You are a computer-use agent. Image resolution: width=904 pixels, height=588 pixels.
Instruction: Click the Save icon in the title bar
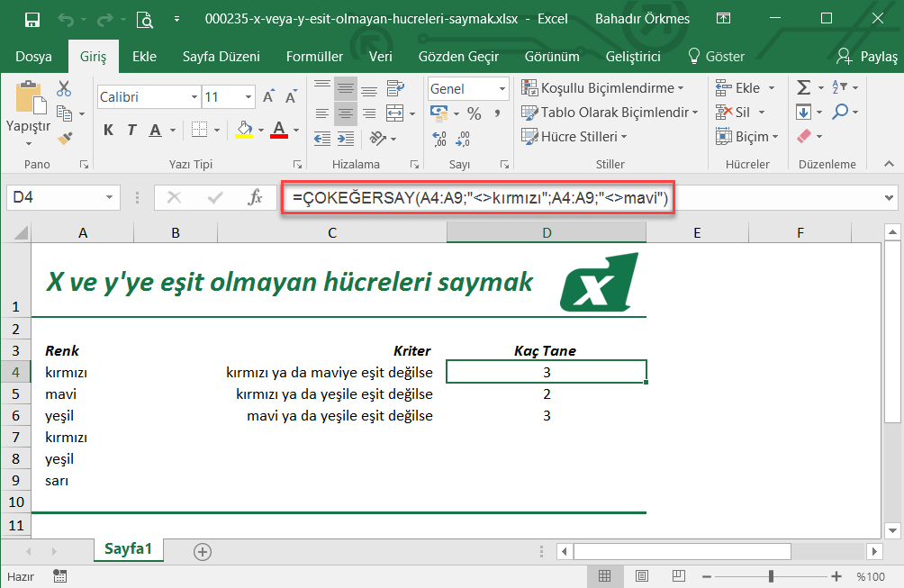pos(32,20)
